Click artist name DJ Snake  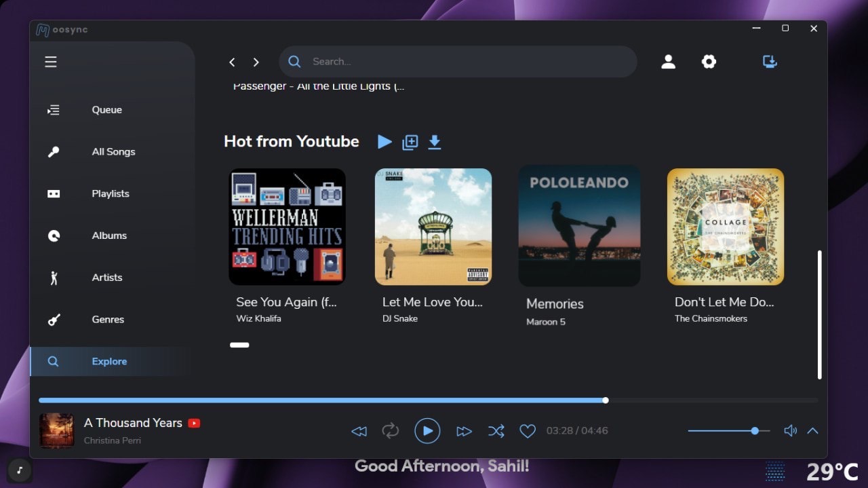pyautogui.click(x=400, y=318)
